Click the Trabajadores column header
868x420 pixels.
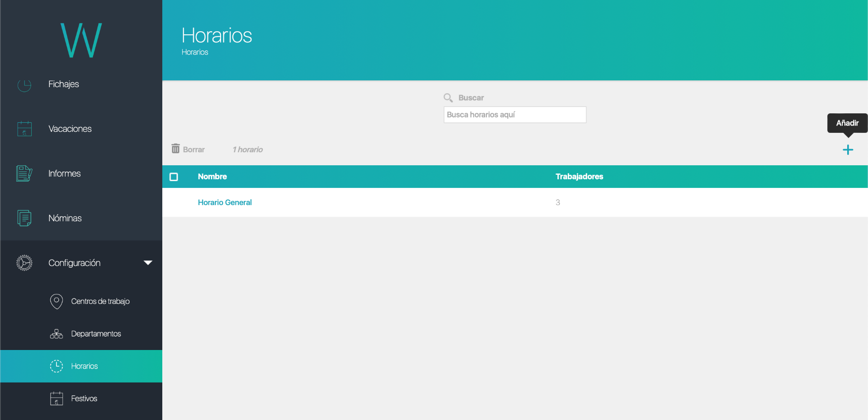[580, 177]
